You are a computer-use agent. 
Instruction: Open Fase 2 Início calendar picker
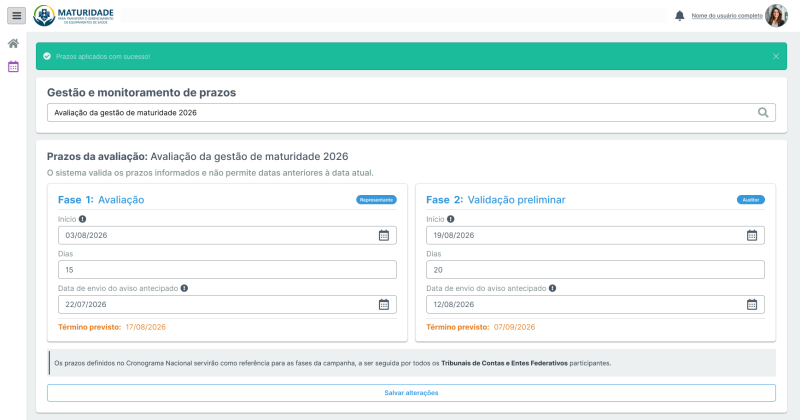[752, 235]
